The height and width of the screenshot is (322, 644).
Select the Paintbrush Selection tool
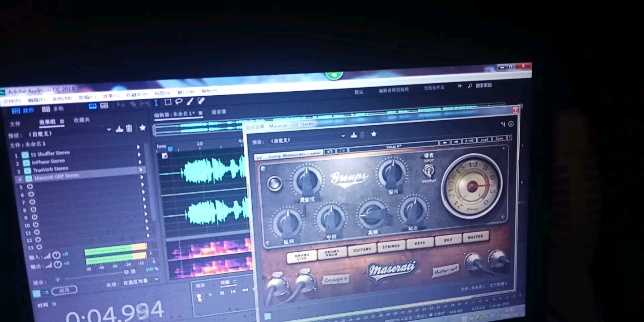point(190,102)
